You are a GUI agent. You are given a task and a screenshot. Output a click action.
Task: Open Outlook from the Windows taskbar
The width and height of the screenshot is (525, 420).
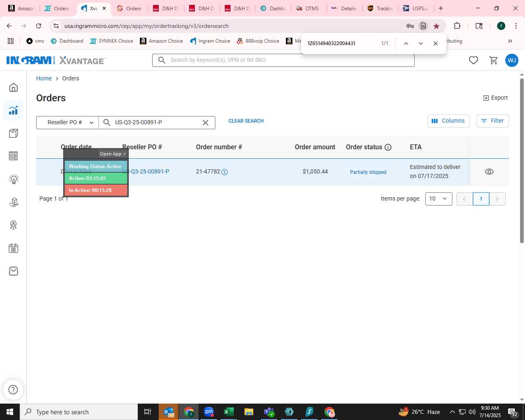169,412
